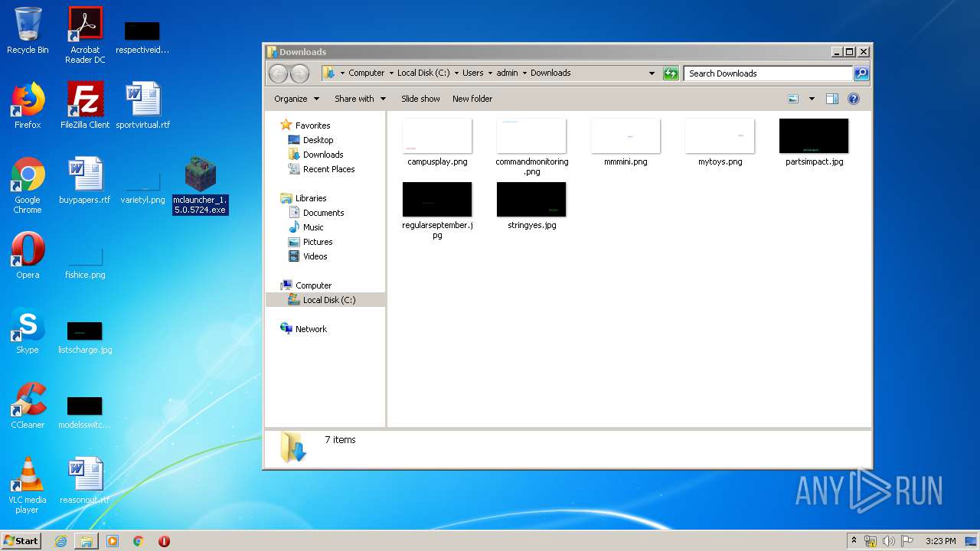Screen dimensions: 980x551
Task: Open Firefox desktop shortcut
Action: (28, 106)
